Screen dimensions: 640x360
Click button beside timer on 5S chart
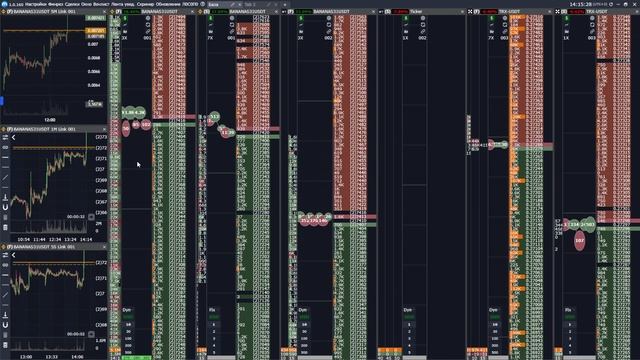[x=91, y=334]
